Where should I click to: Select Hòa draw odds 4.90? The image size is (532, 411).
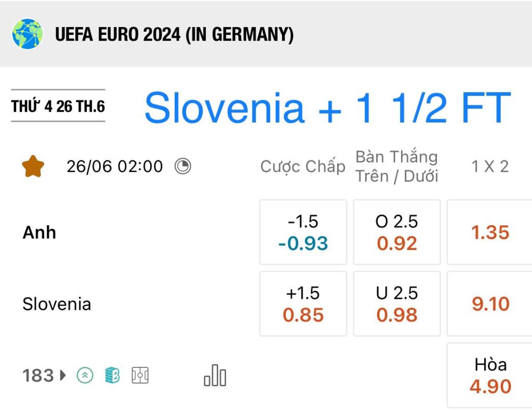[490, 375]
